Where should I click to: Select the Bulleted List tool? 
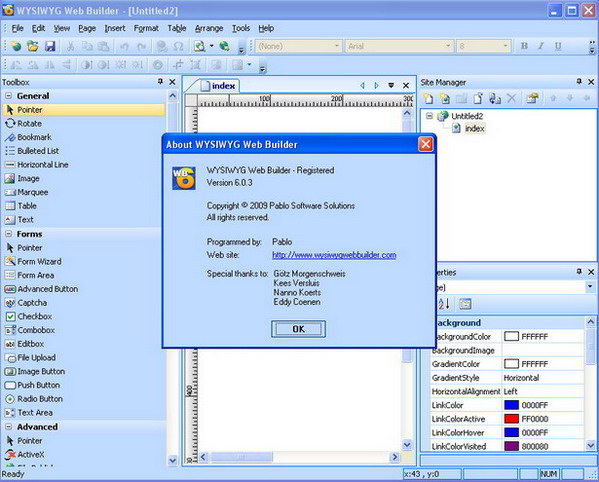click(x=84, y=151)
